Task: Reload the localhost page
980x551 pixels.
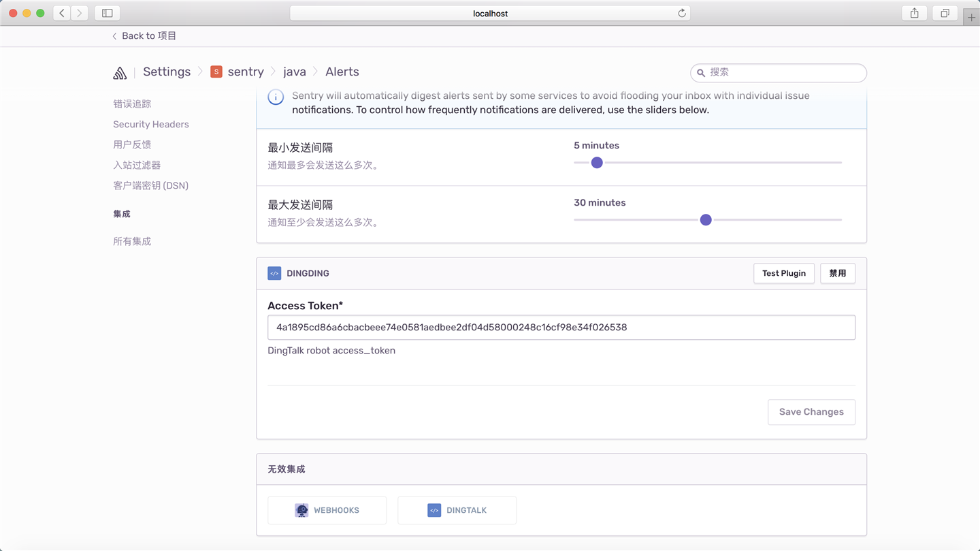Action: (x=681, y=13)
